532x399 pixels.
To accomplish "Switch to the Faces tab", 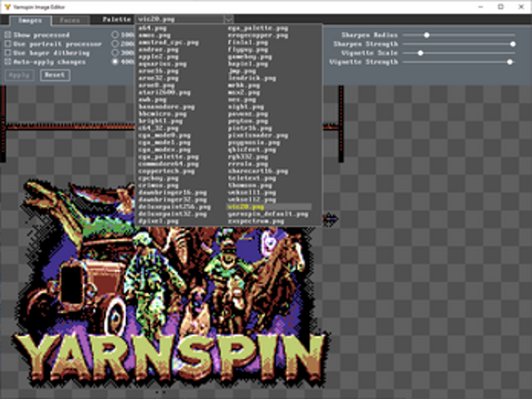I will (70, 20).
